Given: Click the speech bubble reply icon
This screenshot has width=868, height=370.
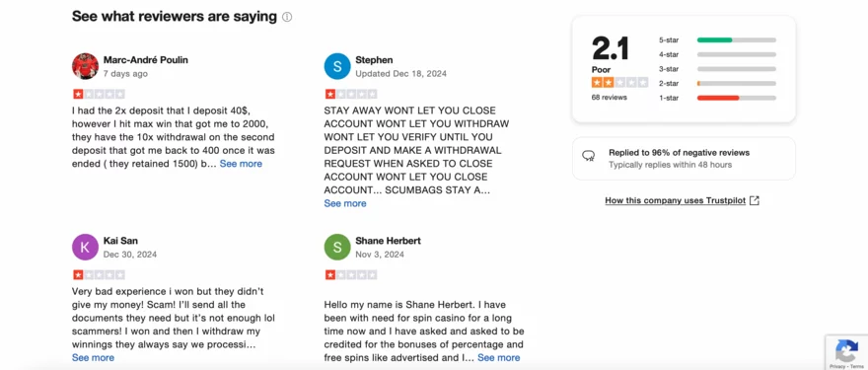Looking at the screenshot, I should click(589, 156).
